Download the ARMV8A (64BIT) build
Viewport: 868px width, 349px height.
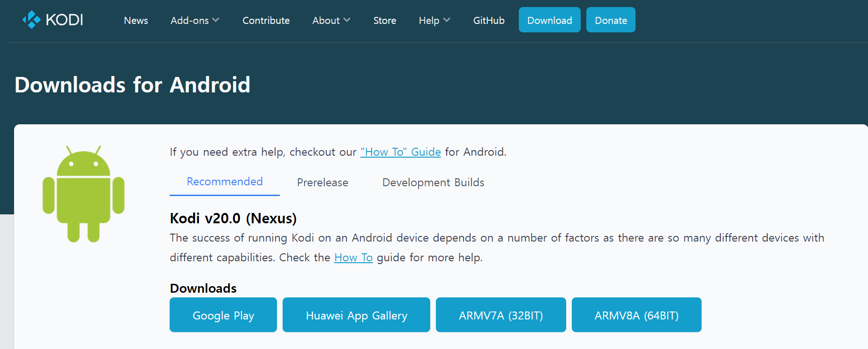636,315
